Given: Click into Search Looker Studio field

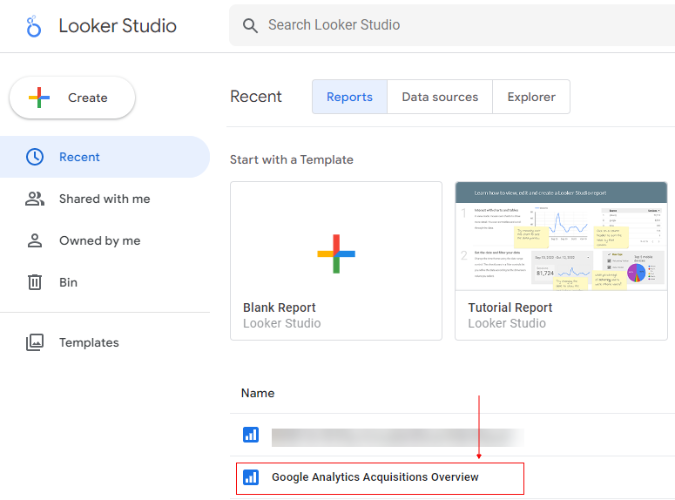Looking at the screenshot, I should click(x=452, y=25).
